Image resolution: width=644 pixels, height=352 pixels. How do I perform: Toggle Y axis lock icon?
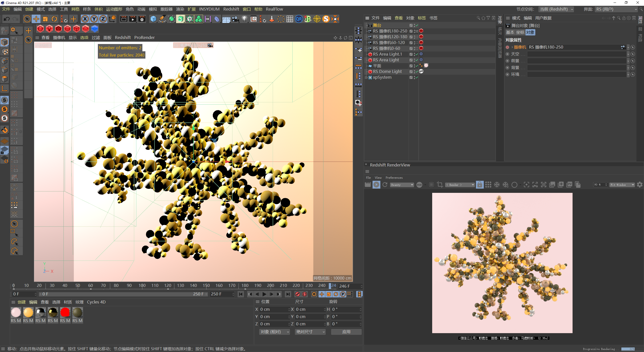click(94, 19)
